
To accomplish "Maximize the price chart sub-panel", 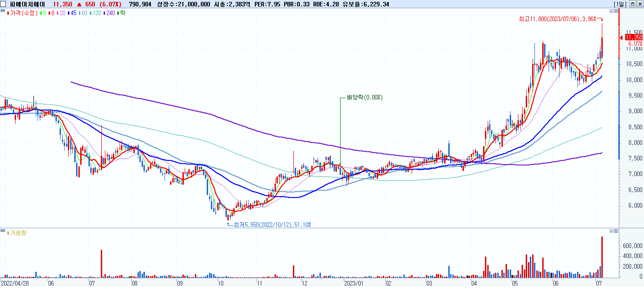I will (611, 12).
